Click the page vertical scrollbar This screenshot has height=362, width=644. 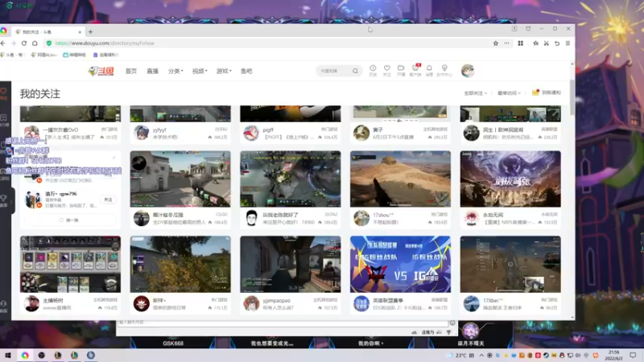[x=572, y=98]
